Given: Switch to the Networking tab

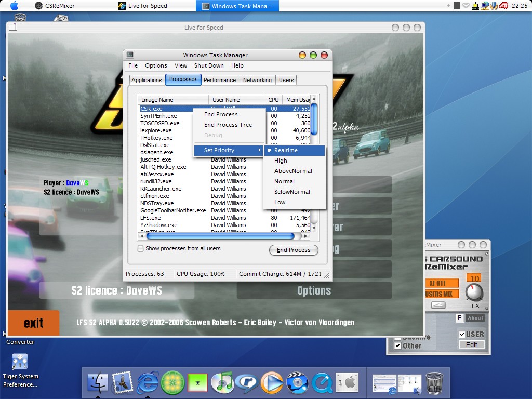Looking at the screenshot, I should (257, 80).
